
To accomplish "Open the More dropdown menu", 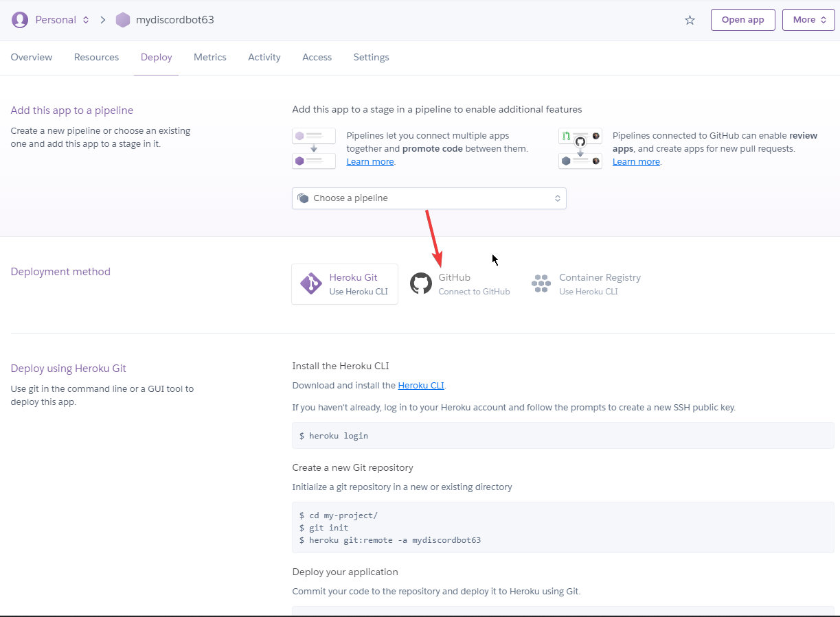I will (x=808, y=20).
